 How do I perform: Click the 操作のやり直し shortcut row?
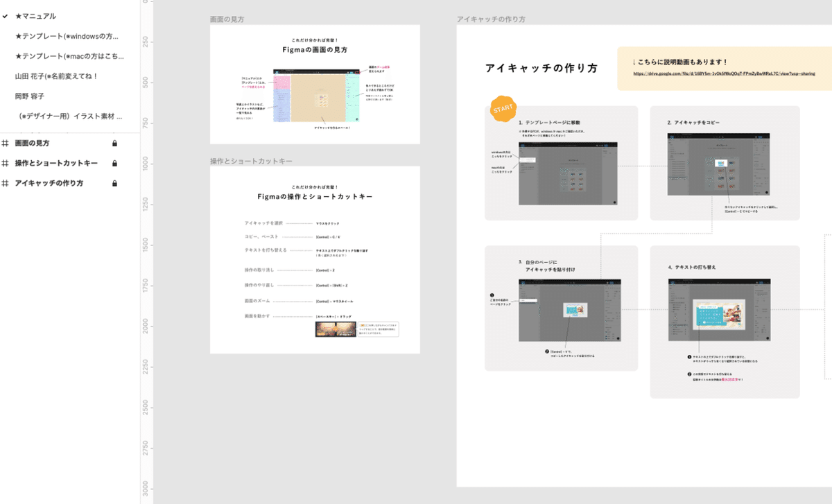296,285
